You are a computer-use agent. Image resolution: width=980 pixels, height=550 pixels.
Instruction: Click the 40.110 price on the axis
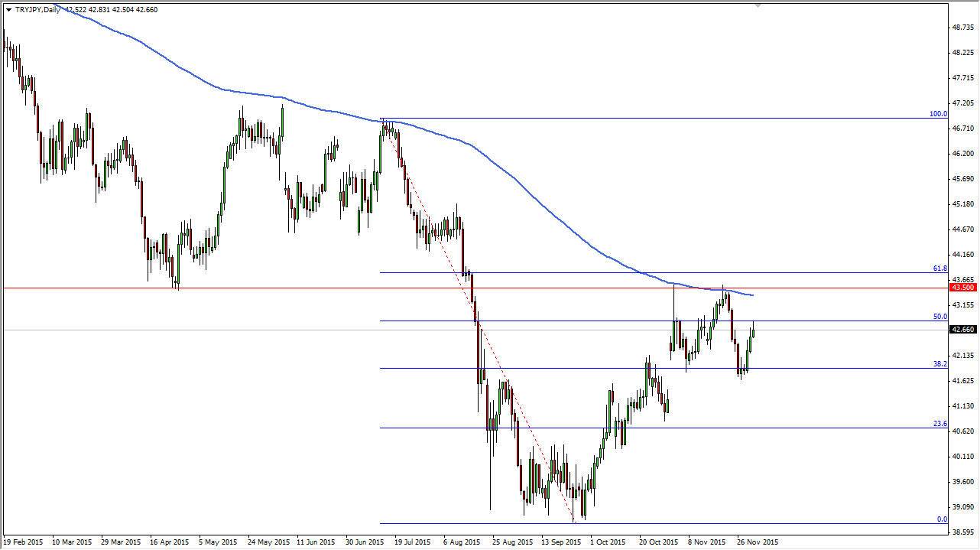tap(962, 457)
